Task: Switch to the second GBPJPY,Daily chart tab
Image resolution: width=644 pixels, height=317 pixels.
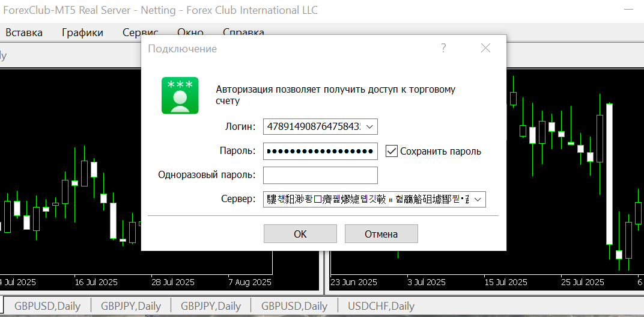Action: [x=210, y=306]
